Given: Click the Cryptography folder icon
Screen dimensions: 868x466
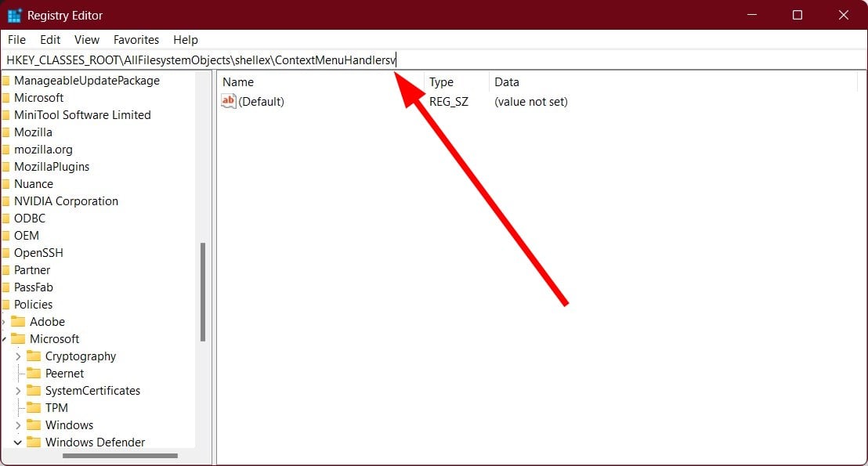Looking at the screenshot, I should pos(34,356).
